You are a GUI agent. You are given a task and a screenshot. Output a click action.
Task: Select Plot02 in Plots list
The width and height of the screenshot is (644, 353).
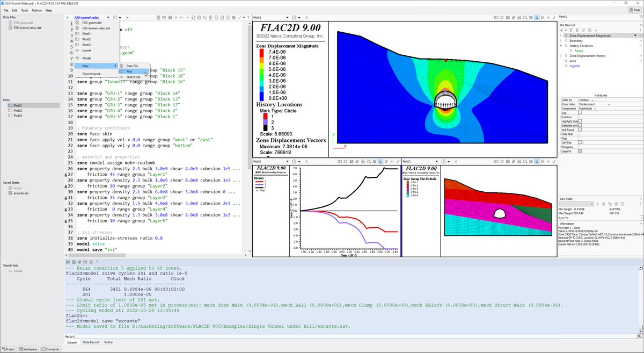(x=18, y=110)
